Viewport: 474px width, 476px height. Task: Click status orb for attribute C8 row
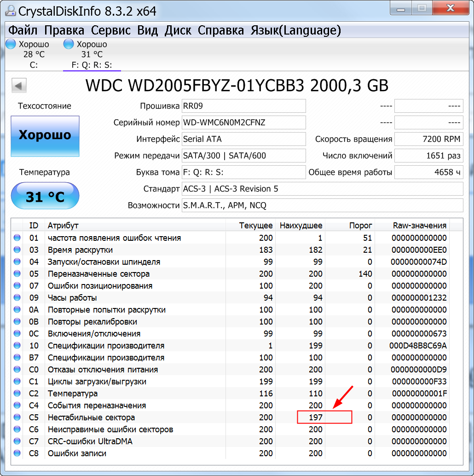[x=17, y=453]
